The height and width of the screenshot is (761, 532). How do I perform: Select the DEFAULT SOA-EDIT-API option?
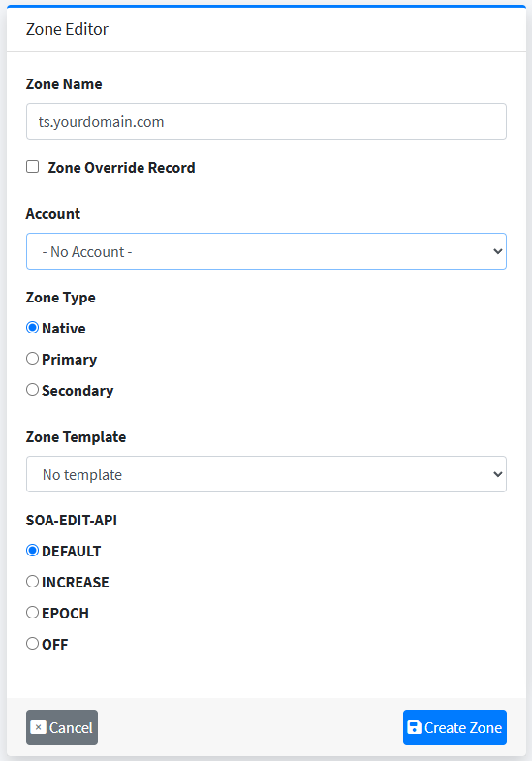click(33, 551)
